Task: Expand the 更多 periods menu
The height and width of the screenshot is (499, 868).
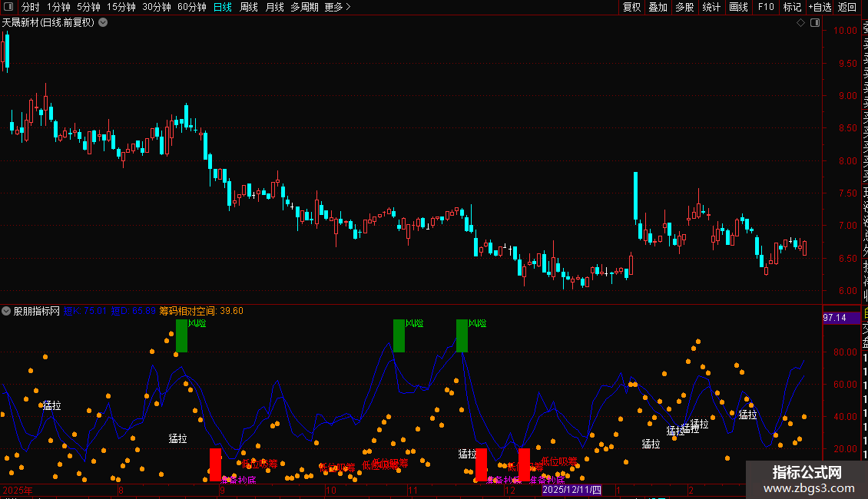Action: 338,7
